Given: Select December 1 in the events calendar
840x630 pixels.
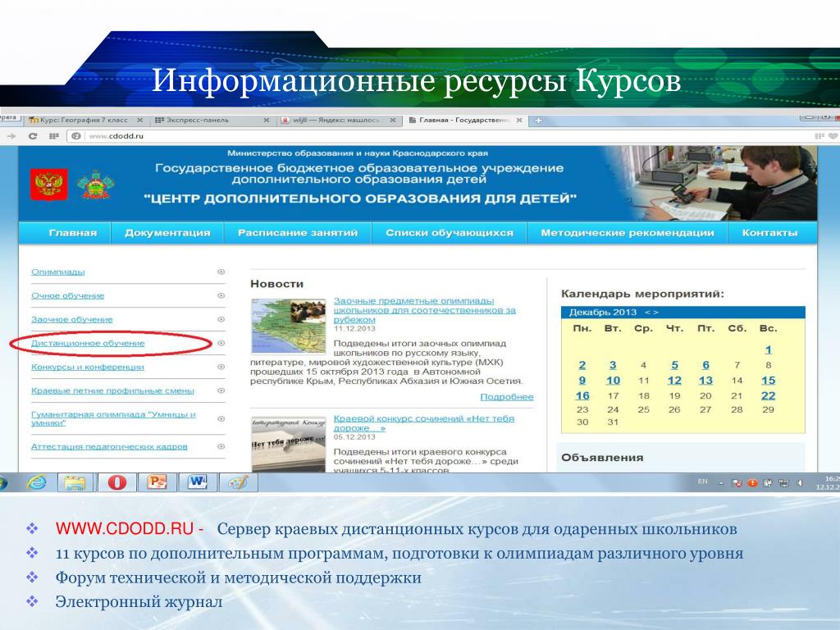Looking at the screenshot, I should pyautogui.click(x=768, y=349).
